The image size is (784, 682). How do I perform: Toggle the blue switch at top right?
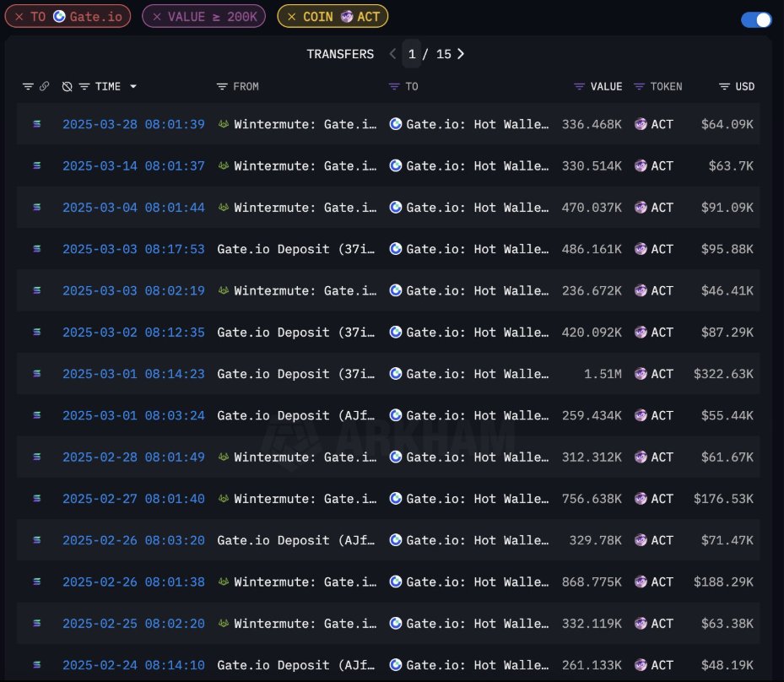coord(756,19)
